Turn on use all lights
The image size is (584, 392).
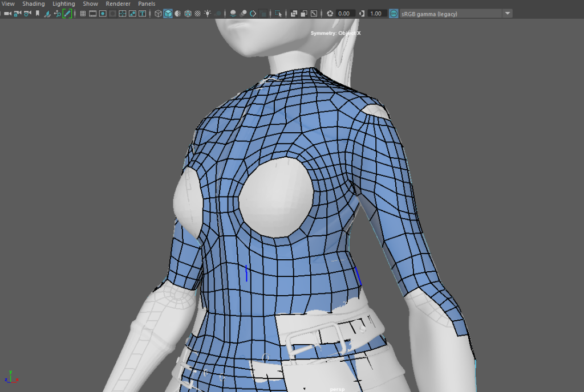208,13
